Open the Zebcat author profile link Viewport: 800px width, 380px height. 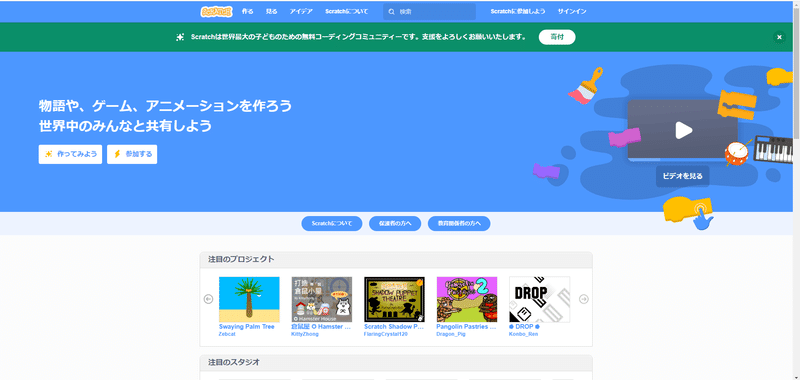[227, 334]
